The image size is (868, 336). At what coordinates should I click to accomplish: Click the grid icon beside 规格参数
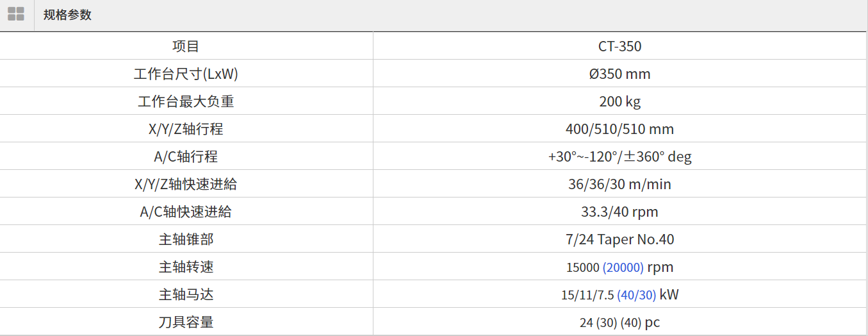[x=16, y=14]
